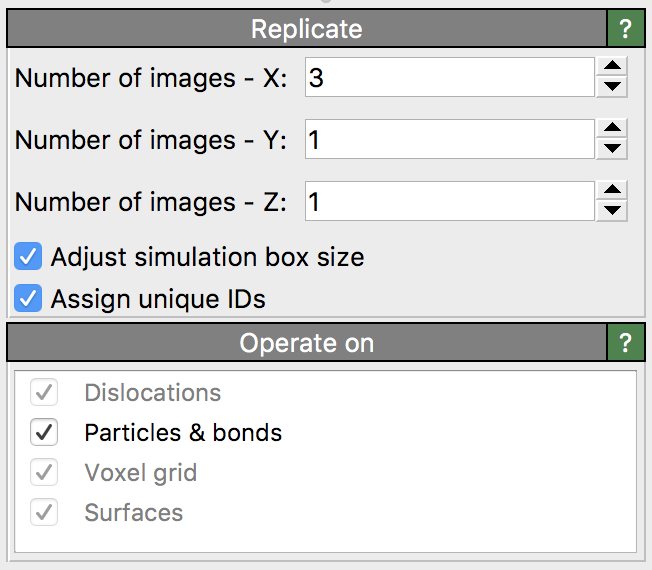Click the Number of images X input field
This screenshot has width=652, height=570.
tap(450, 78)
